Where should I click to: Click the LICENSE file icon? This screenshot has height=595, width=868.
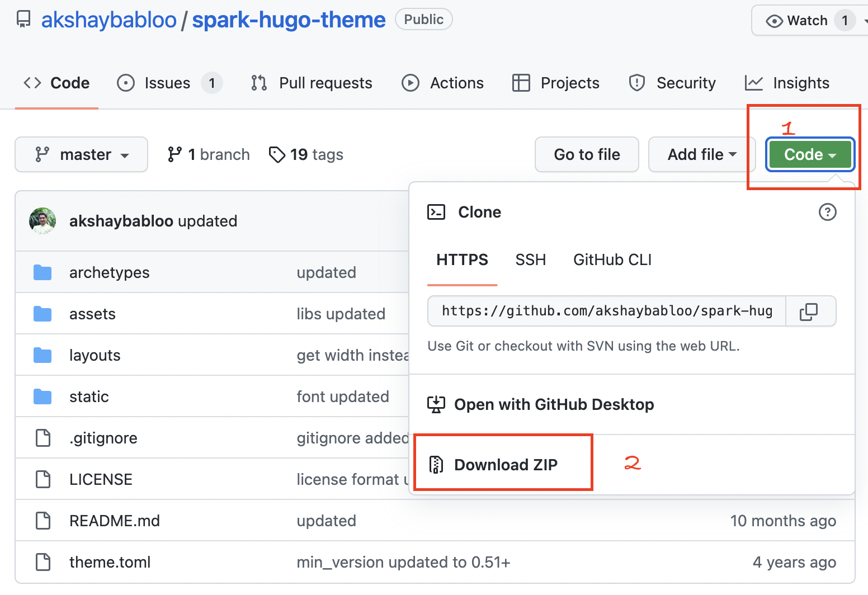(x=43, y=479)
